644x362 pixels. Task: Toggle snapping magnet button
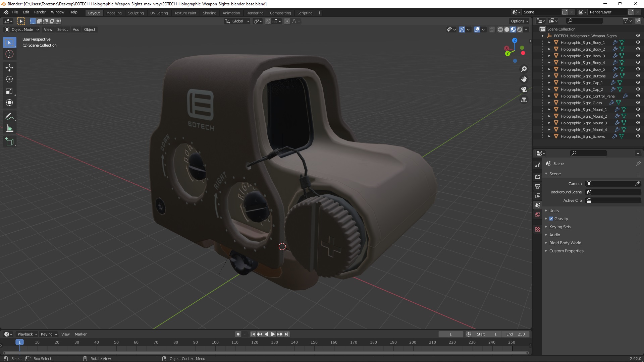click(268, 21)
